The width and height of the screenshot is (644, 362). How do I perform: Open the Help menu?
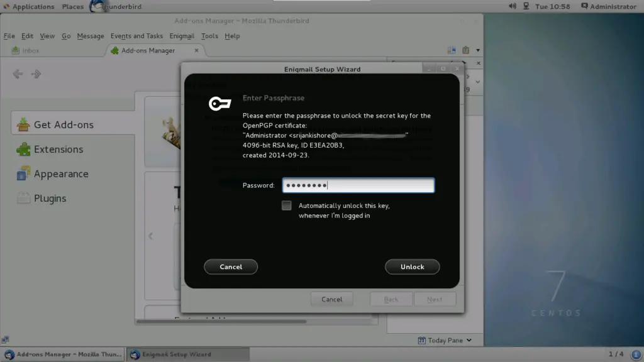click(232, 36)
